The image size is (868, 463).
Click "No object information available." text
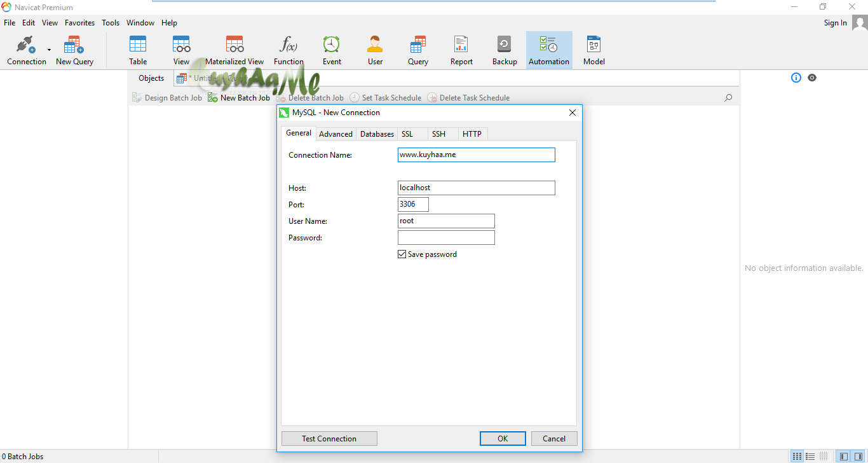pyautogui.click(x=804, y=268)
